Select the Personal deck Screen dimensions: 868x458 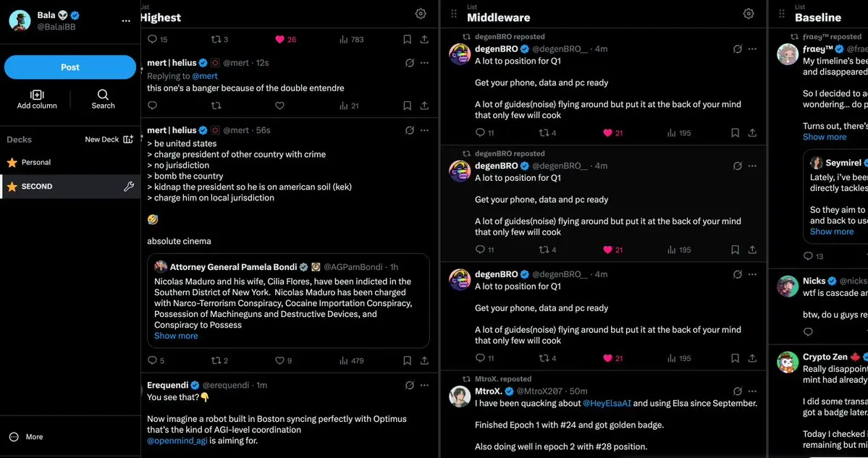click(x=36, y=163)
